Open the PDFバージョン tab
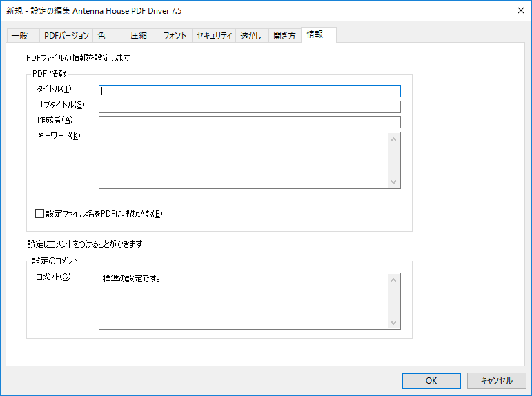The height and width of the screenshot is (396, 532). [x=66, y=36]
